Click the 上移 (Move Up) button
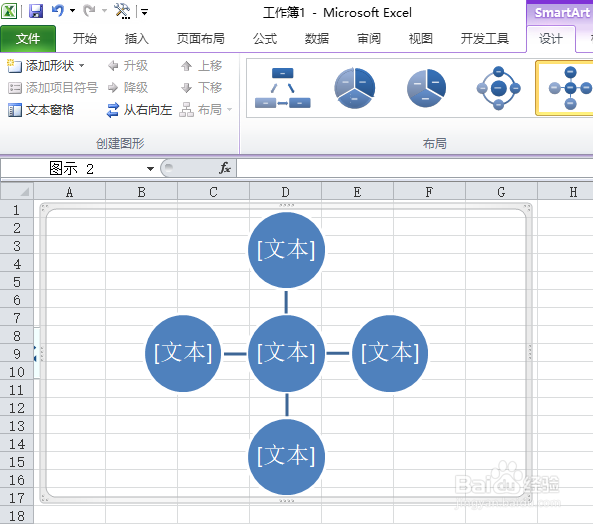This screenshot has width=593, height=524. 201,66
